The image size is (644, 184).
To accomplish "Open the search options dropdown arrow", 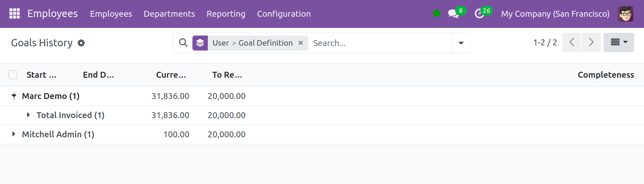I will point(461,43).
